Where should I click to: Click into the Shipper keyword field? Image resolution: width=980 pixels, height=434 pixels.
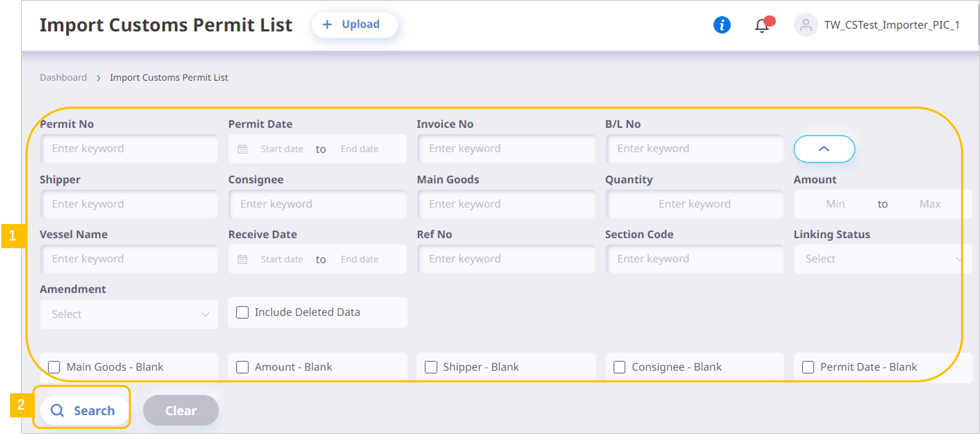tap(129, 204)
